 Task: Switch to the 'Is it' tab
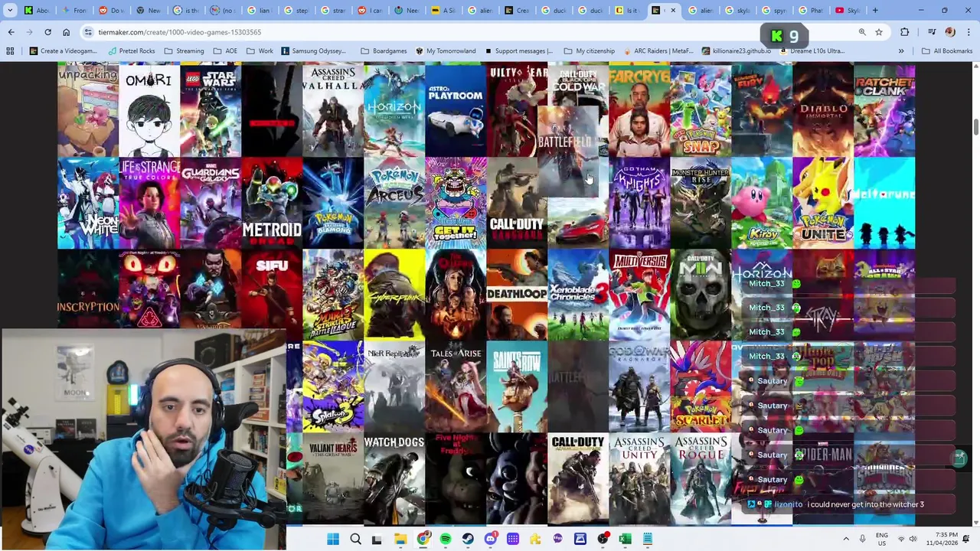(626, 11)
